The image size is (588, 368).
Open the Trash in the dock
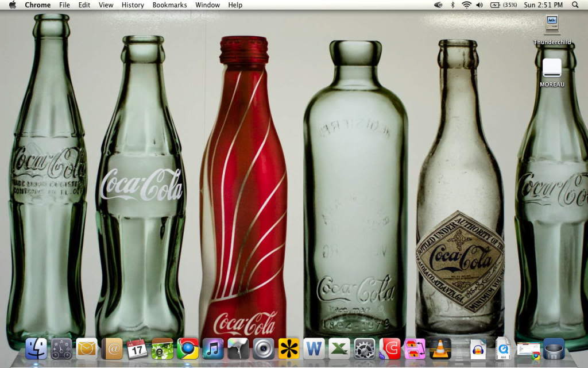coord(554,349)
